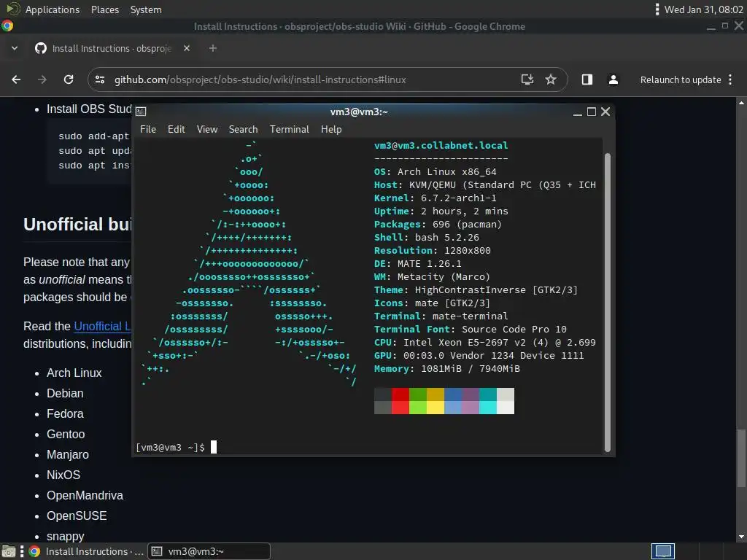Click the terminal vertical scrollbar
The image size is (747, 560).
tap(608, 302)
